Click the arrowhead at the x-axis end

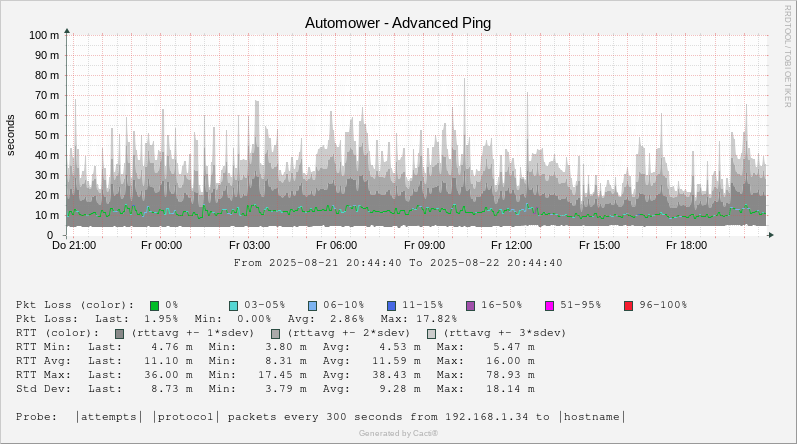tap(771, 235)
